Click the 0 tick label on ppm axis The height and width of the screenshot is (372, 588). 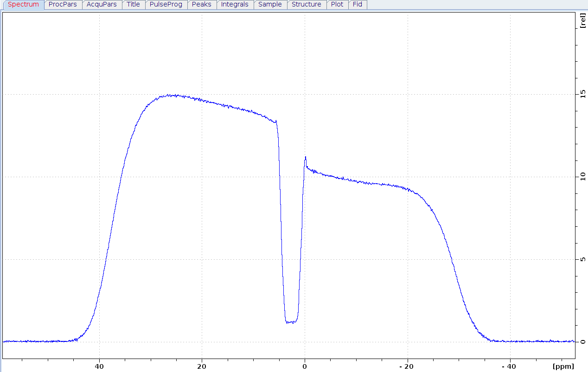point(305,366)
